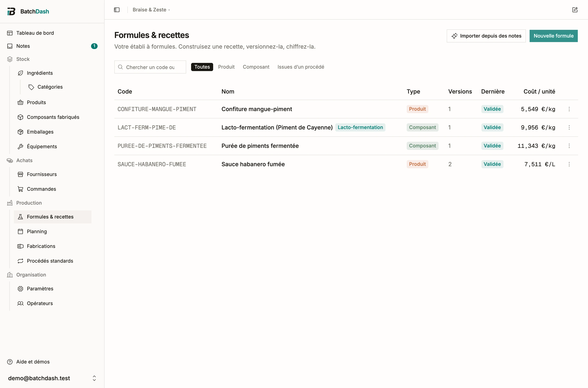
Task: Open Équipements wrench icon
Action: coord(21,146)
